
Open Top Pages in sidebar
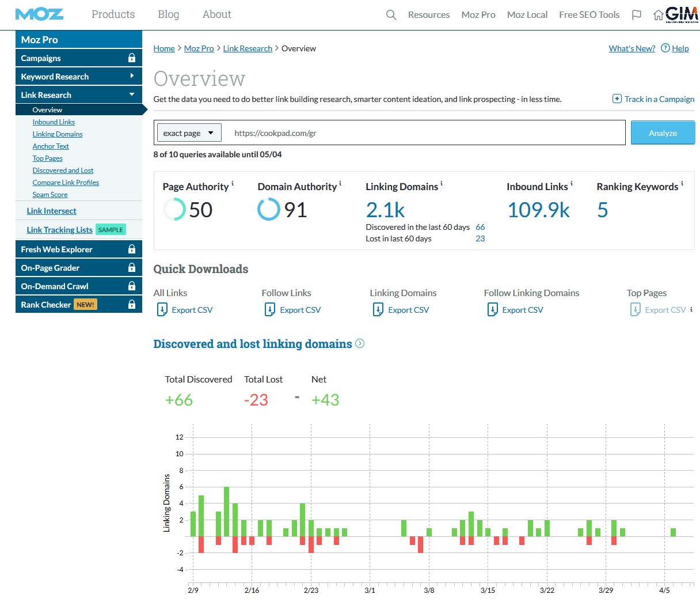point(48,158)
